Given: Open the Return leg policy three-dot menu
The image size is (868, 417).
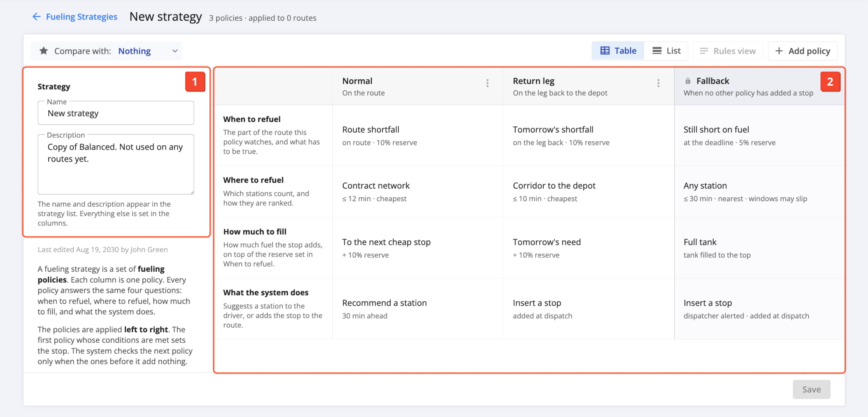Looking at the screenshot, I should (658, 83).
